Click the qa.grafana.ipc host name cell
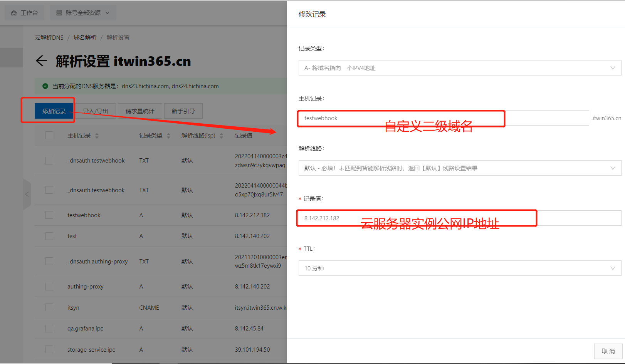The height and width of the screenshot is (364, 625). click(85, 329)
